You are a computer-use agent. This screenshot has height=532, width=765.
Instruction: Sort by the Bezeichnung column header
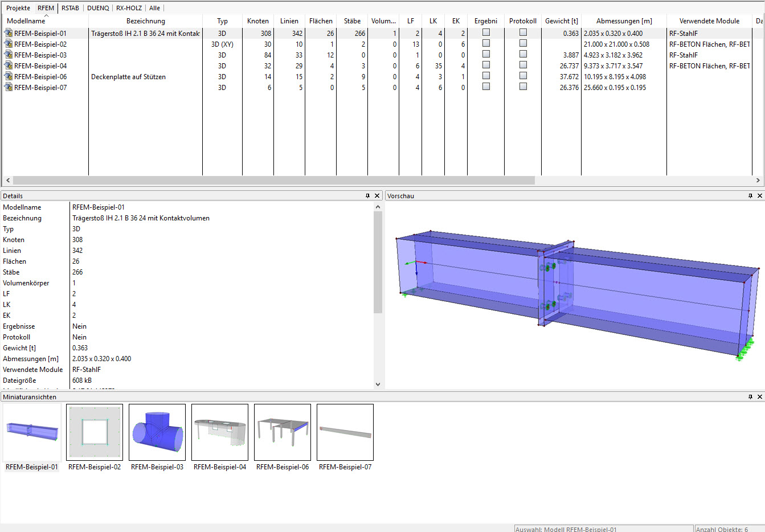pos(146,21)
